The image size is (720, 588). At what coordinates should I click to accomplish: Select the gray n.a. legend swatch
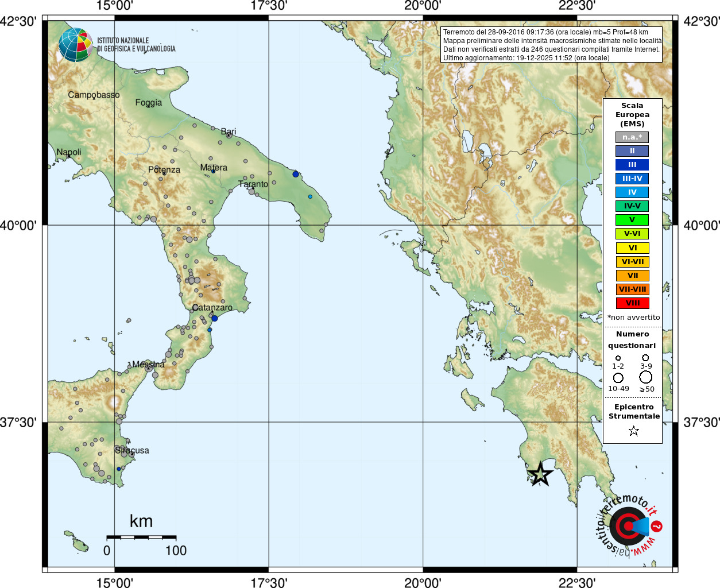tap(632, 137)
